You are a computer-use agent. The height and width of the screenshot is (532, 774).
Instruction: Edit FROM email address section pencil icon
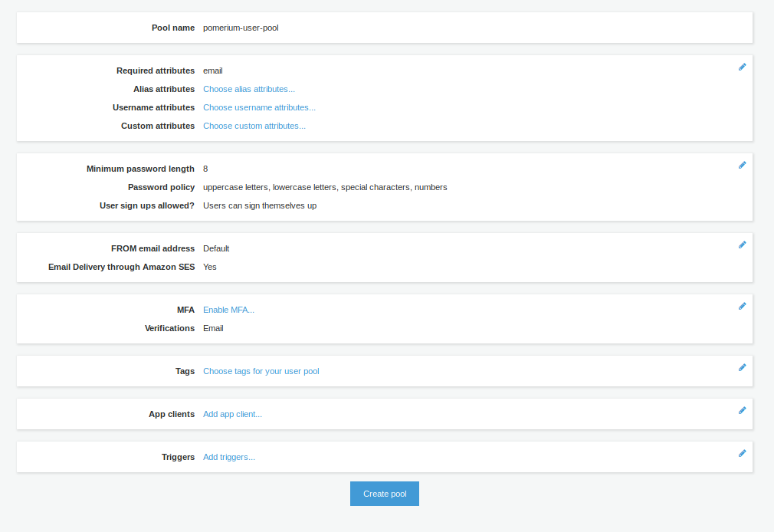742,245
